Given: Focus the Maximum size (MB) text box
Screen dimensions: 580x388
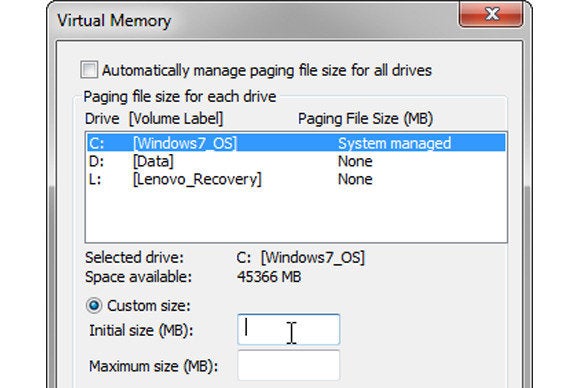Looking at the screenshot, I should pos(289,365).
